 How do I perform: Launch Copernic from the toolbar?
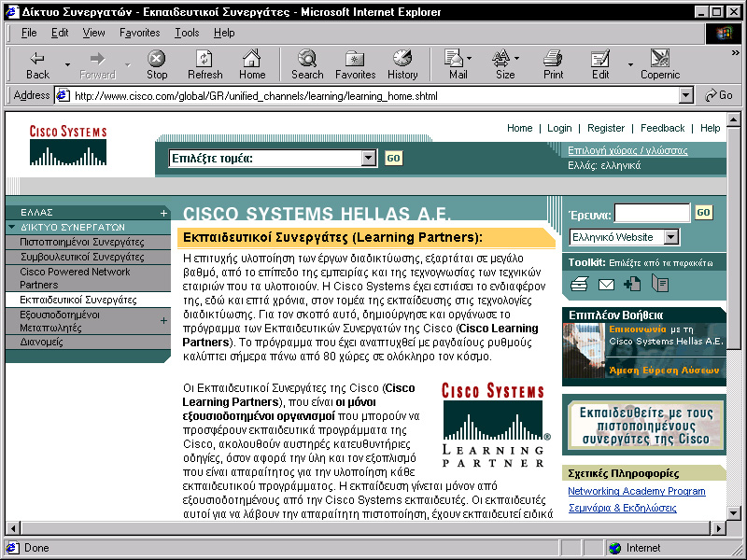[660, 65]
